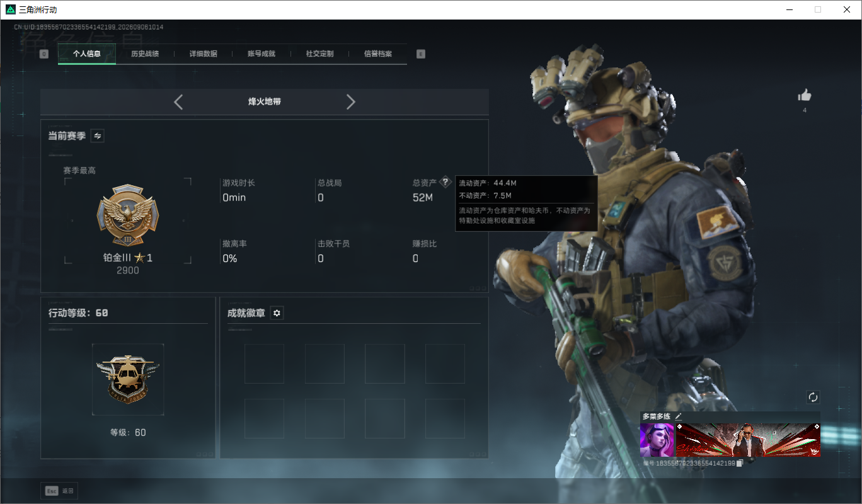Give a thumbs-up like
The width and height of the screenshot is (862, 504).
coord(805,95)
